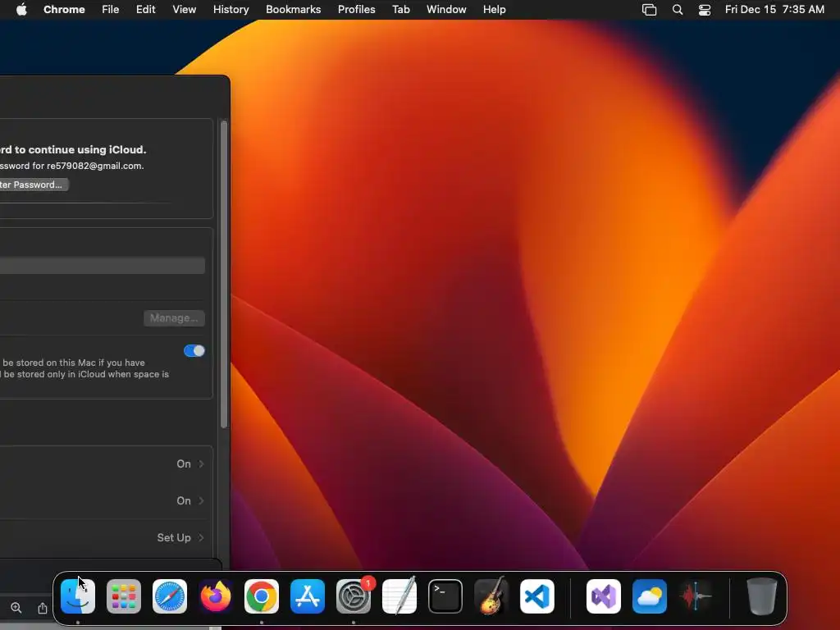Open Spotlight search in menu bar
Viewport: 840px width, 630px height.
[x=678, y=10]
